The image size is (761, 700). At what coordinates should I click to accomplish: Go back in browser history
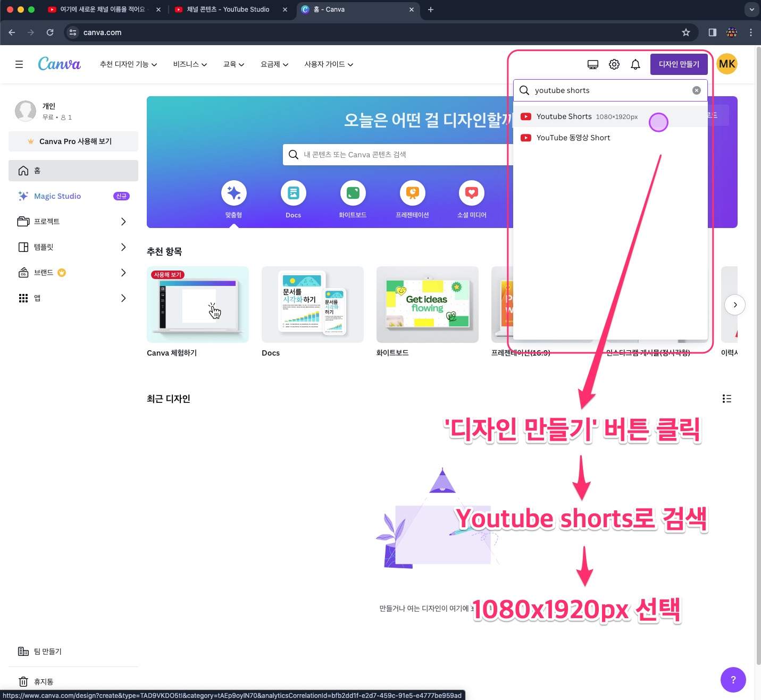[x=12, y=32]
